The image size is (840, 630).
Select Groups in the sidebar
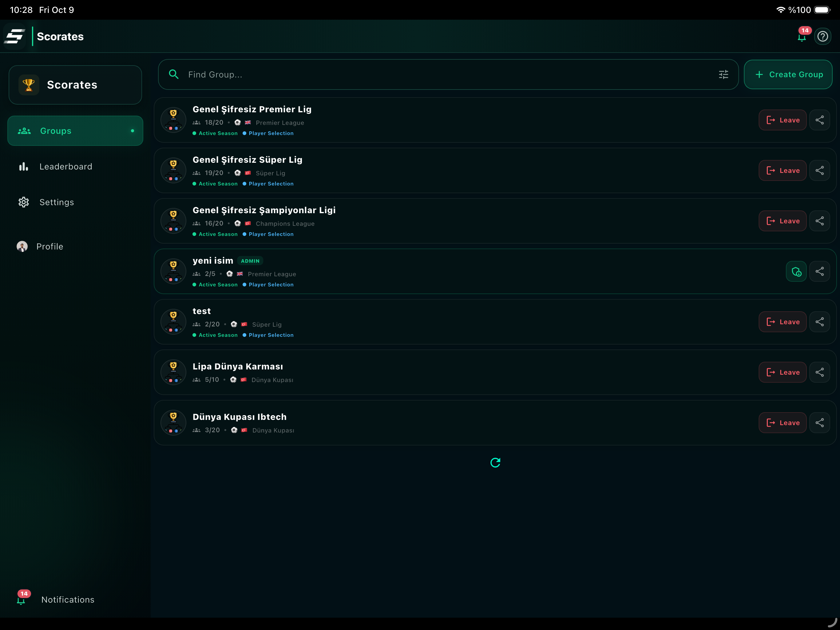pyautogui.click(x=75, y=131)
